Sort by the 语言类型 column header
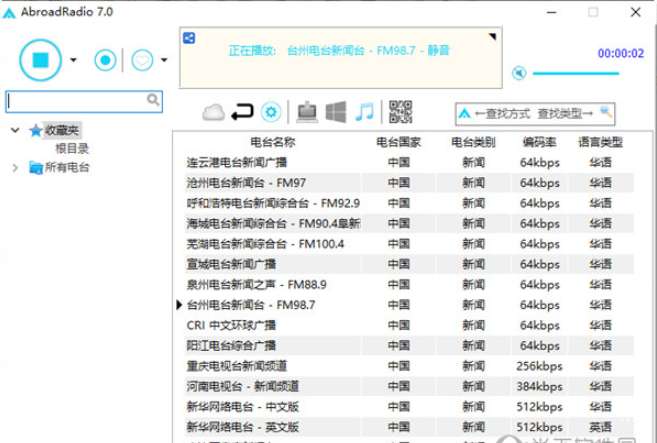The height and width of the screenshot is (443, 657). pyautogui.click(x=600, y=142)
